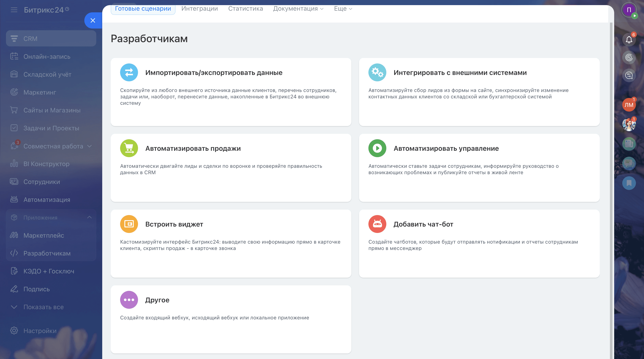The width and height of the screenshot is (644, 359).
Task: Click the import/export arrows icon
Action: point(129,72)
